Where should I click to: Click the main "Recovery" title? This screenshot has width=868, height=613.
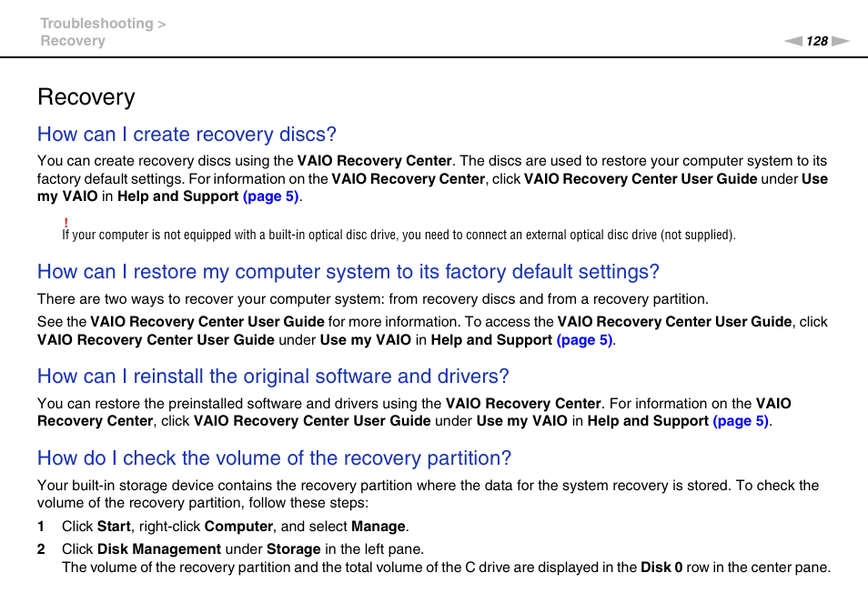pyautogui.click(x=86, y=96)
